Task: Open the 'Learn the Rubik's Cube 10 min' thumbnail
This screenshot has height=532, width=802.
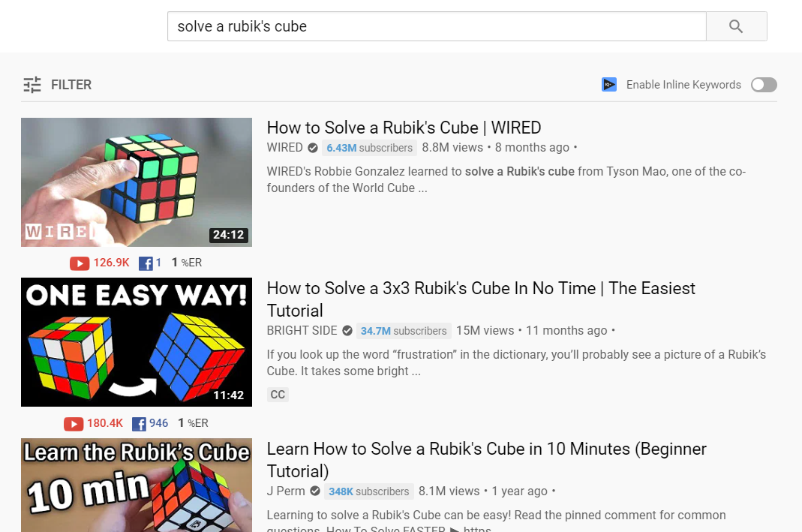Action: point(137,485)
